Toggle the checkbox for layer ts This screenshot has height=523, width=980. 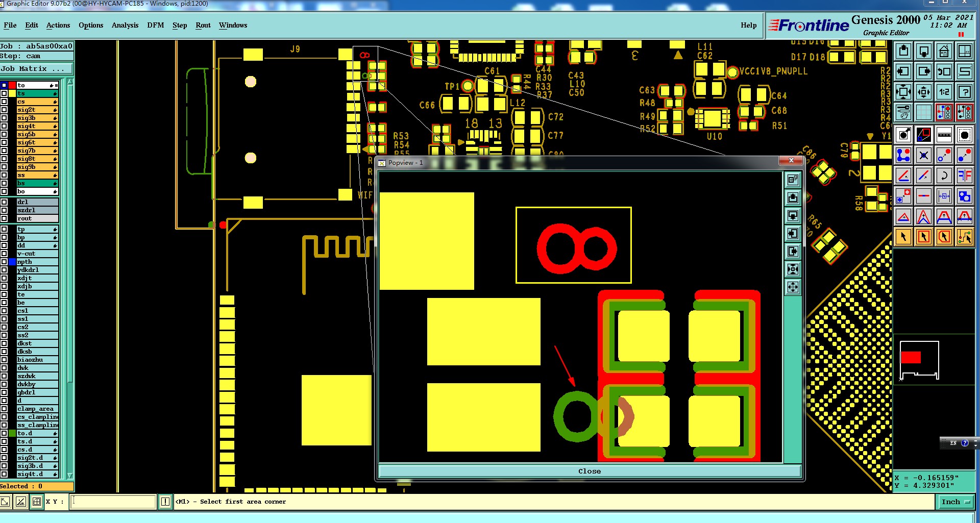pyautogui.click(x=4, y=93)
